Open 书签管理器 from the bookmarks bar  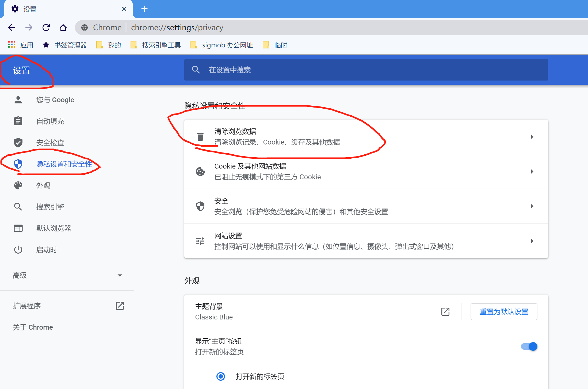[x=70, y=45]
